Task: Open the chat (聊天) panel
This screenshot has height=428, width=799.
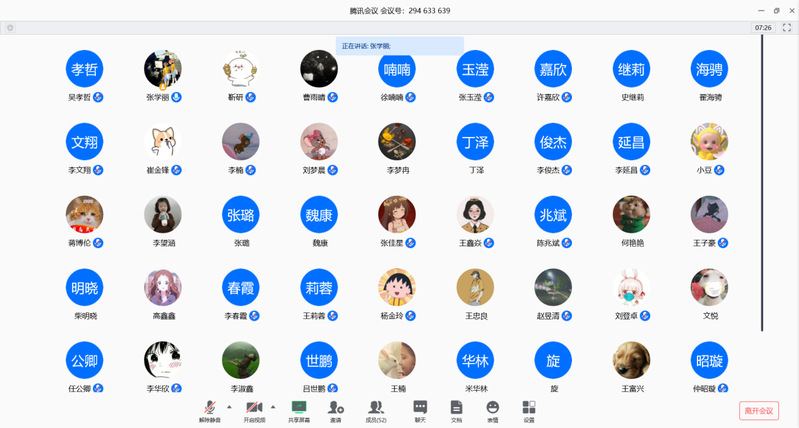Action: click(420, 407)
